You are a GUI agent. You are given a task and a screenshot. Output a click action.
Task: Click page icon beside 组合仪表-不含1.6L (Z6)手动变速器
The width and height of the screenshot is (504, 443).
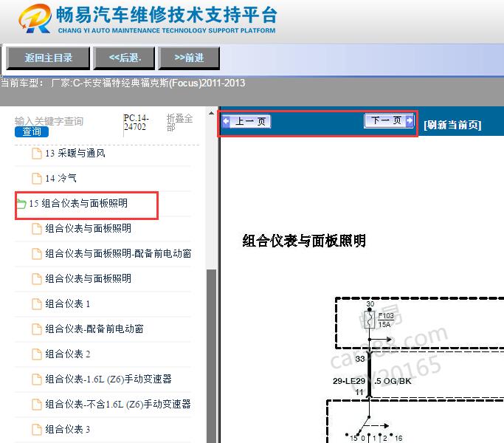(37, 405)
